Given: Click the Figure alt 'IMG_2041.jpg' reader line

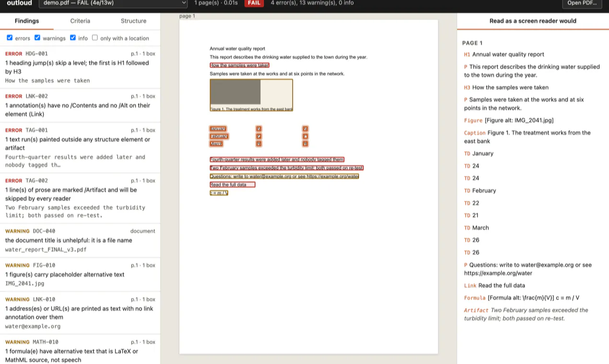Looking at the screenshot, I should click(x=509, y=120).
